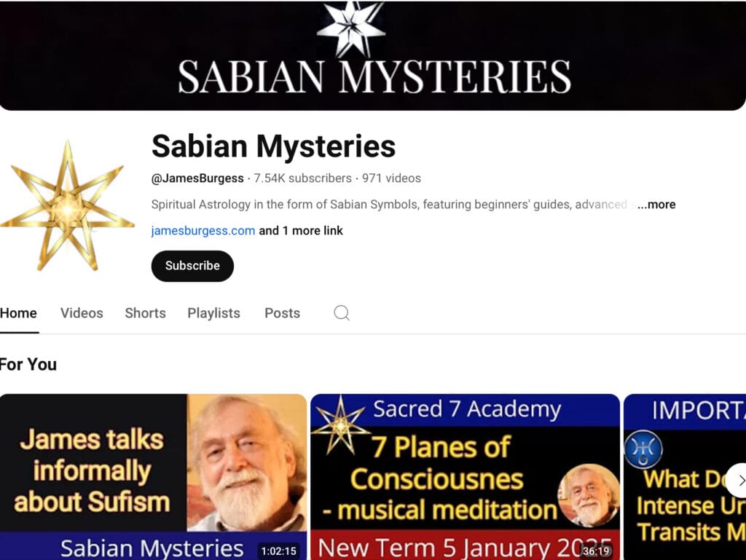Play the James talks informally about Sufism video
Viewport: 746px width, 560px height.
153,477
